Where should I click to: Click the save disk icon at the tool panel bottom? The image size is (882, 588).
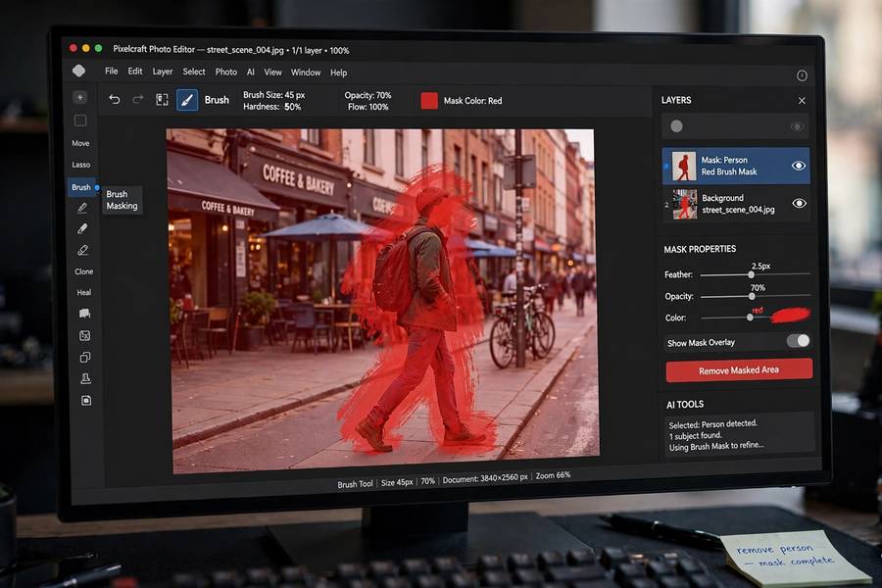point(86,401)
